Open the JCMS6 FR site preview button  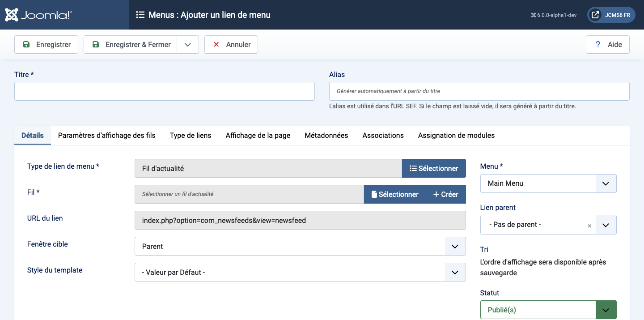(x=611, y=15)
